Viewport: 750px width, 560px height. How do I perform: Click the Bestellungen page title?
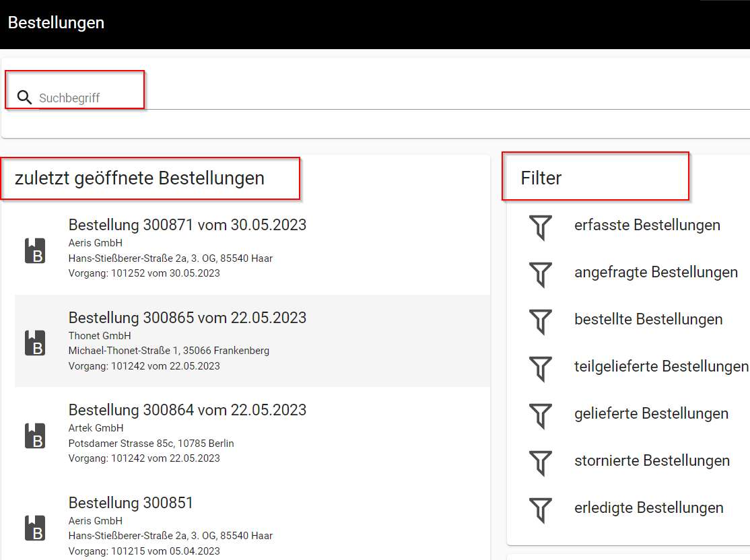pyautogui.click(x=56, y=23)
